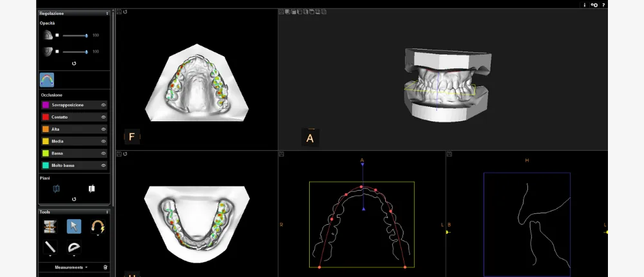Screen dimensions: 644x277
Task: Activate the model sectioning tool
Action: click(50, 226)
